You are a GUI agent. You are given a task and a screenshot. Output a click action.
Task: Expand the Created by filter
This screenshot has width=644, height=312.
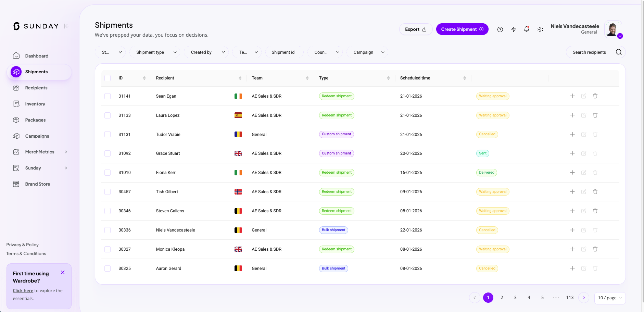click(206, 52)
